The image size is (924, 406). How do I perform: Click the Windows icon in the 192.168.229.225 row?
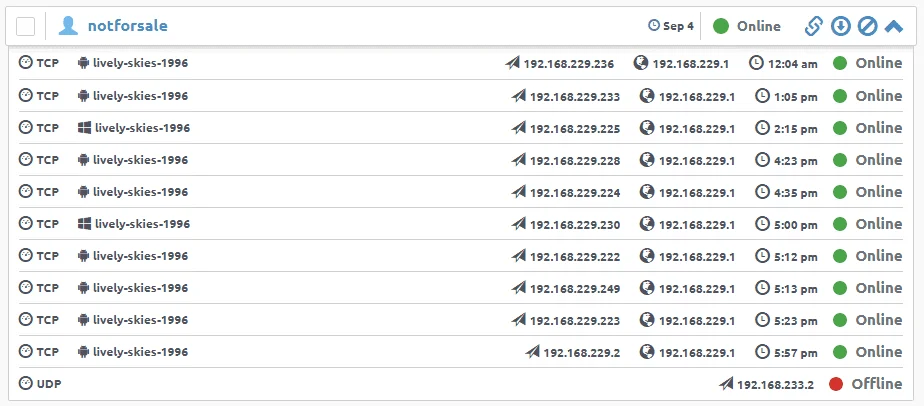(x=84, y=128)
